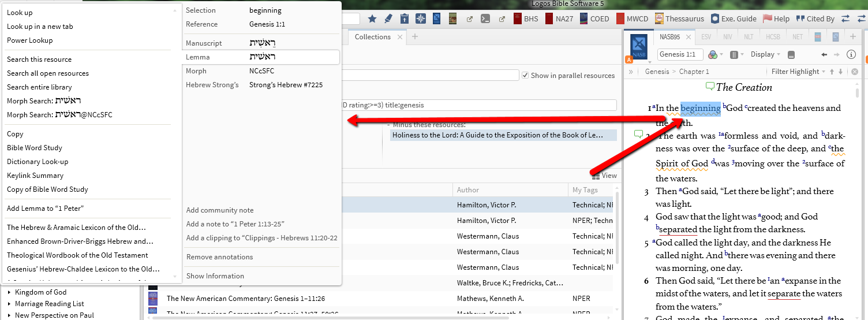Image resolution: width=868 pixels, height=320 pixels.
Task: Navigate back with the left arrow
Action: 824,55
